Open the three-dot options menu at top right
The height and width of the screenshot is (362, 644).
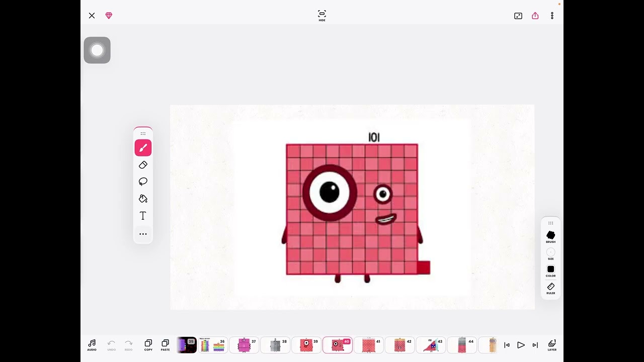coord(552,16)
